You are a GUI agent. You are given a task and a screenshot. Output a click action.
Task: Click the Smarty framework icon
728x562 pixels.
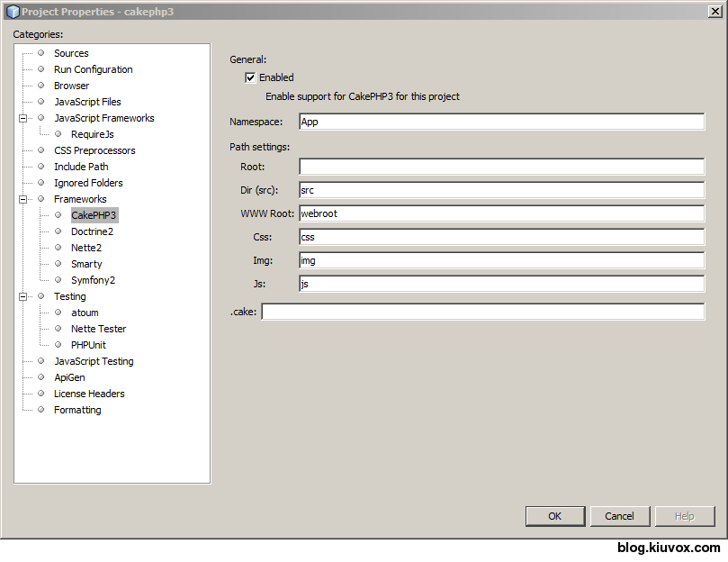pyautogui.click(x=57, y=264)
